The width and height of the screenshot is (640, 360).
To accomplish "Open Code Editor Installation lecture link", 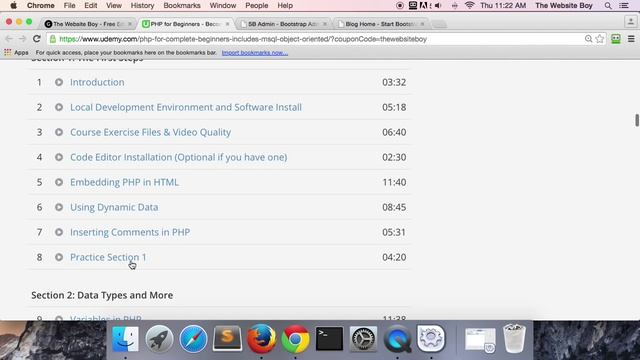I will [x=178, y=157].
